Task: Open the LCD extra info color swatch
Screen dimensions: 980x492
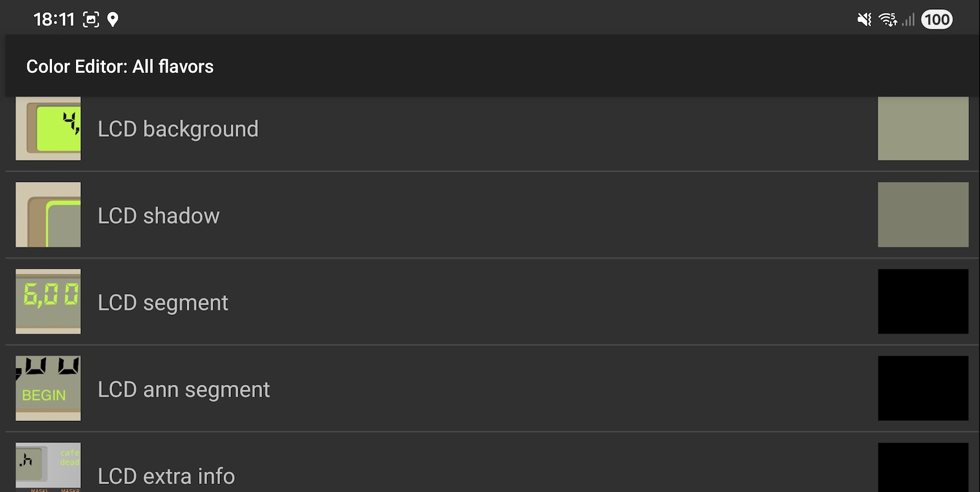Action: pyautogui.click(x=923, y=467)
